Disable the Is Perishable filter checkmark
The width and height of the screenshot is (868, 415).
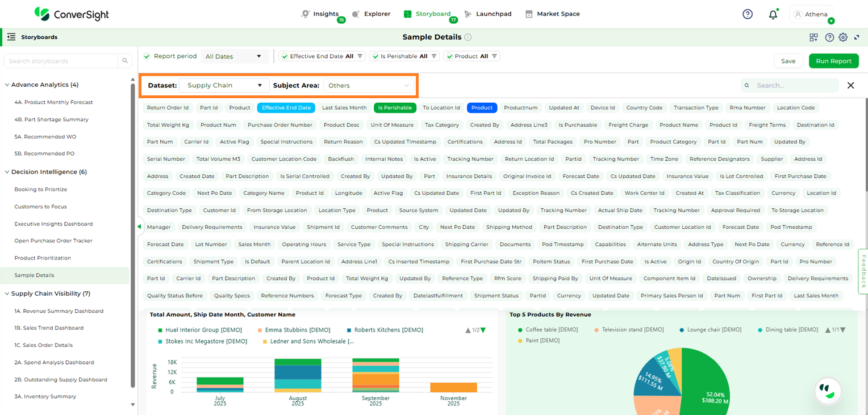tap(375, 56)
